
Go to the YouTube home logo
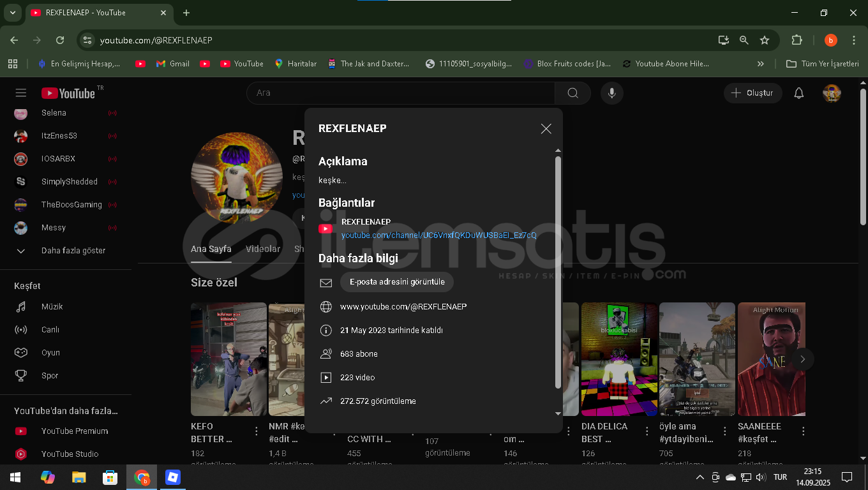click(68, 93)
